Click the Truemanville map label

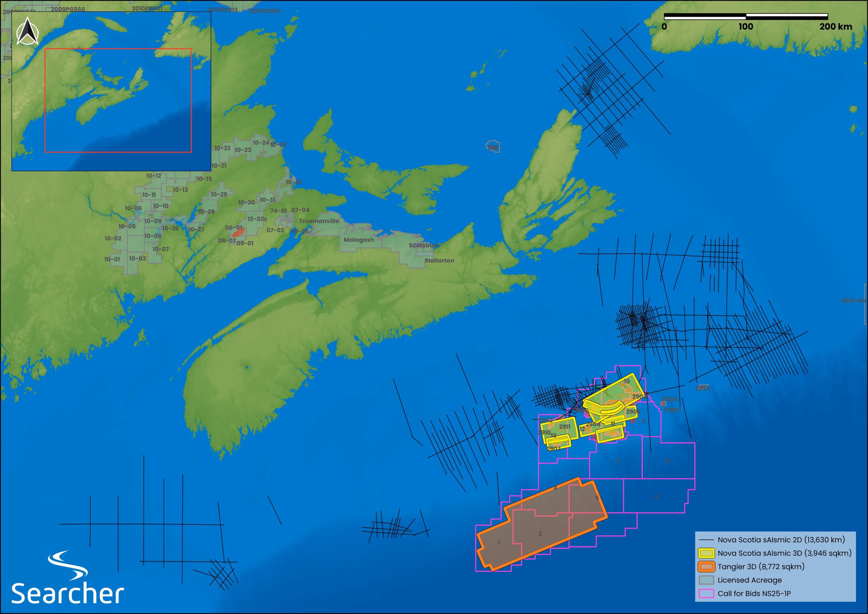pyautogui.click(x=319, y=221)
